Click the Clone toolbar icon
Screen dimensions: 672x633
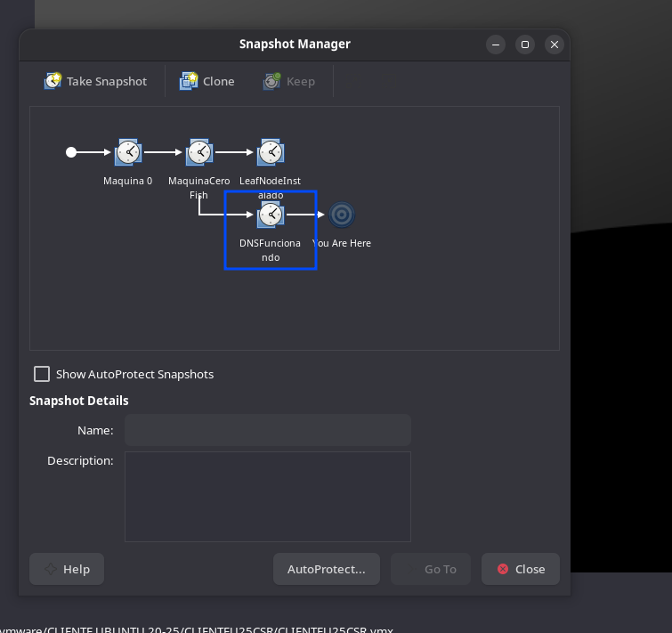coord(189,80)
